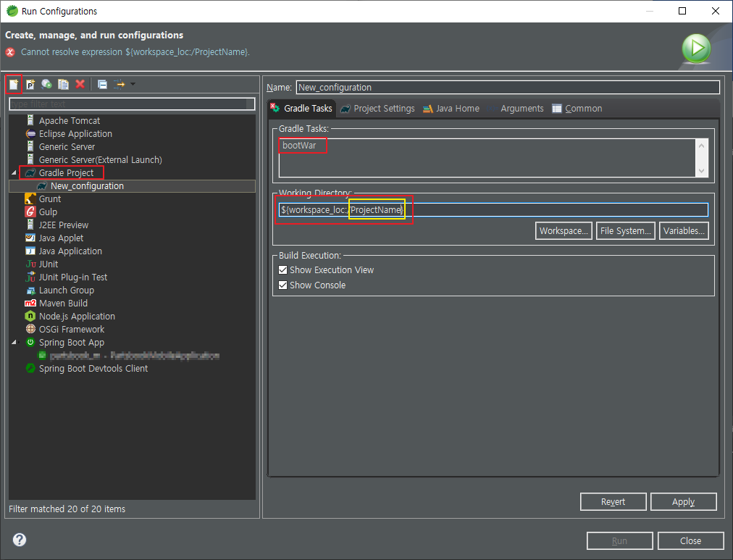This screenshot has width=733, height=560.
Task: Switch to the Java Home tab
Action: point(451,109)
